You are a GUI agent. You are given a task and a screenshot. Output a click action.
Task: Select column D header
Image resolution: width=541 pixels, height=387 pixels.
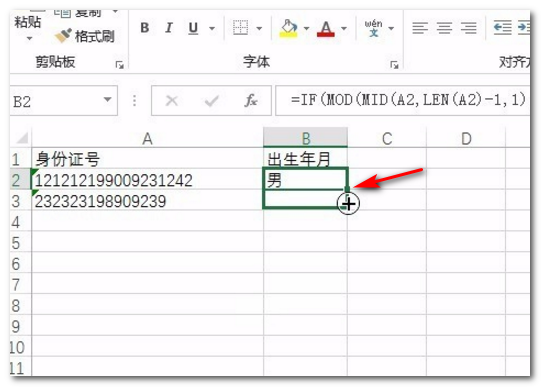click(466, 138)
